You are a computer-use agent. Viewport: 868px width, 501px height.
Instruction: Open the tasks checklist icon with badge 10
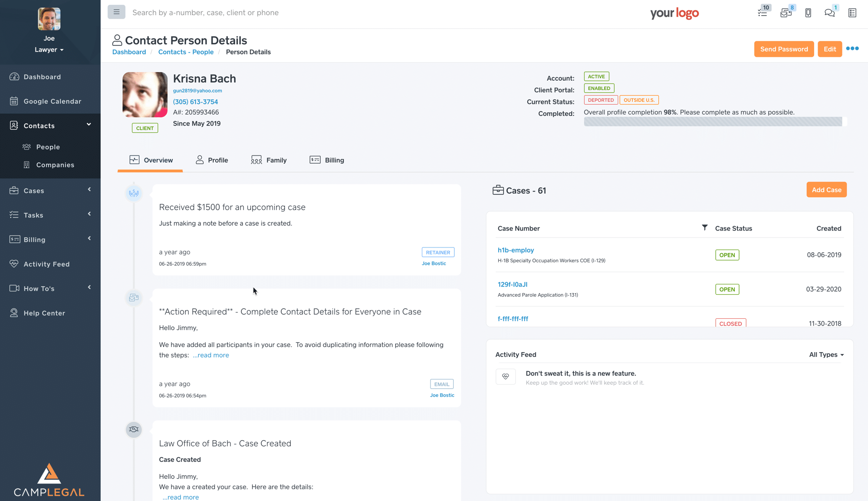pos(763,13)
